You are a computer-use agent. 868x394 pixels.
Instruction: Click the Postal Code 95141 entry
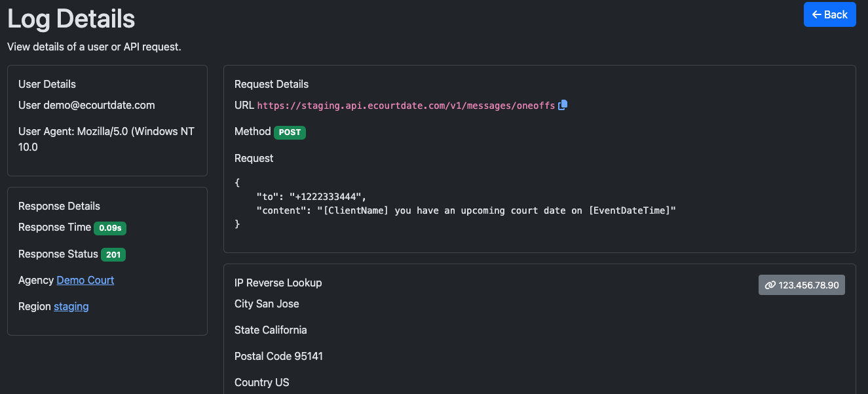(x=278, y=356)
